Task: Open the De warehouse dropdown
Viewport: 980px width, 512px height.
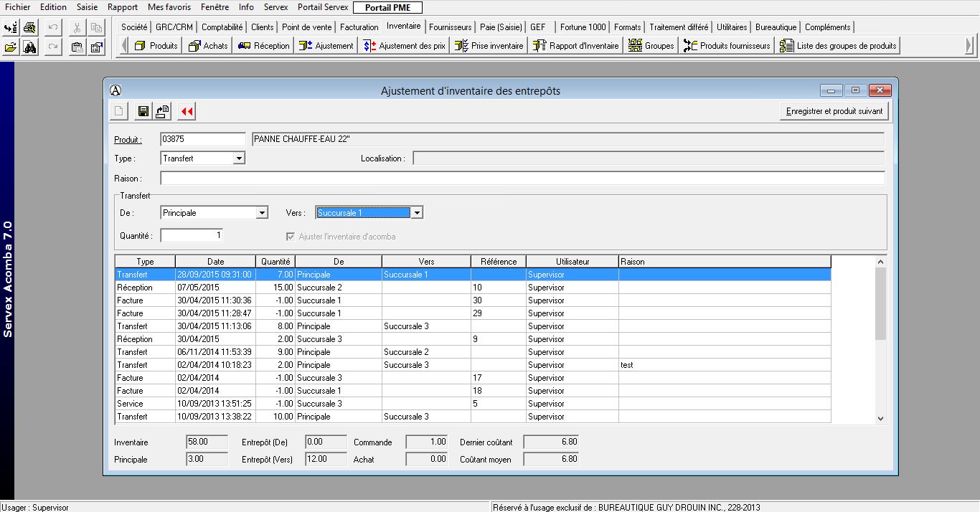Action: [x=262, y=213]
